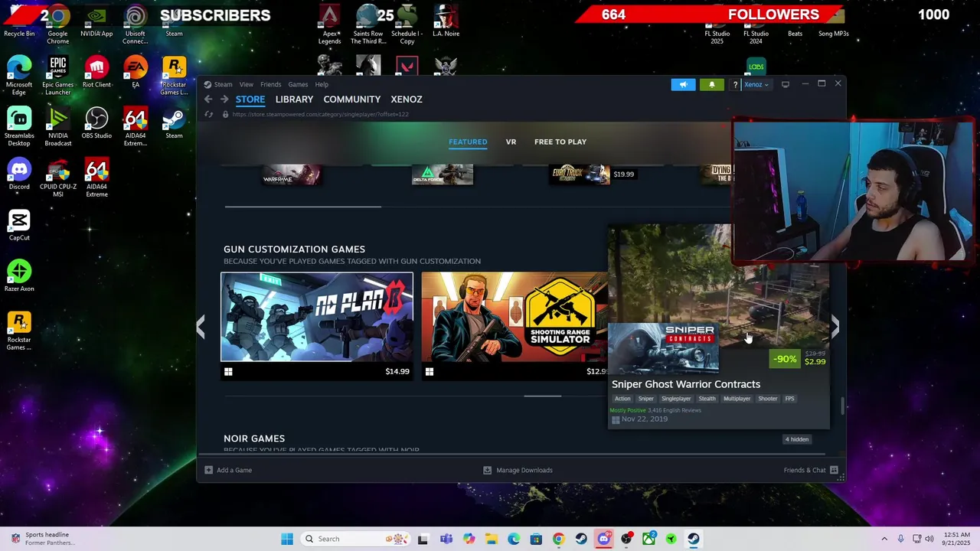
Task: Open the Apex Legends desktop icon
Action: [329, 24]
